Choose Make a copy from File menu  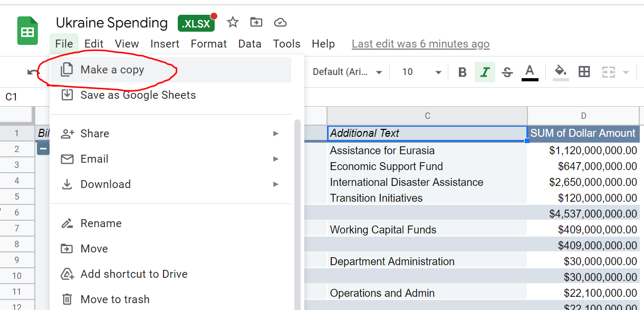pos(171,70)
